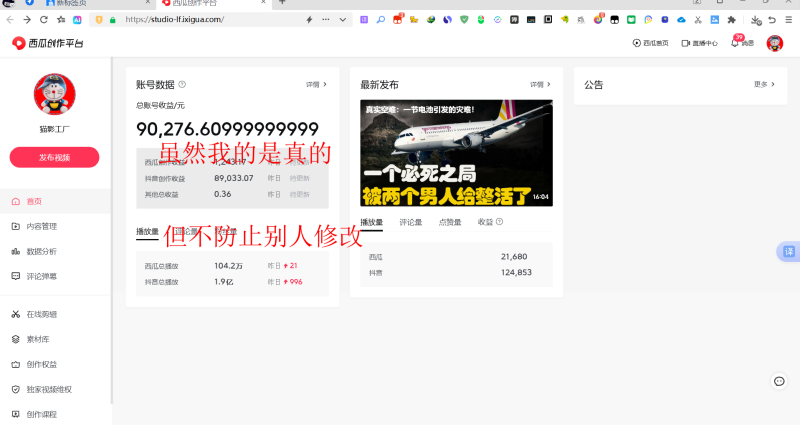Click the 104.2万 西瓜总播放 value
This screenshot has height=425, width=800.
[228, 266]
